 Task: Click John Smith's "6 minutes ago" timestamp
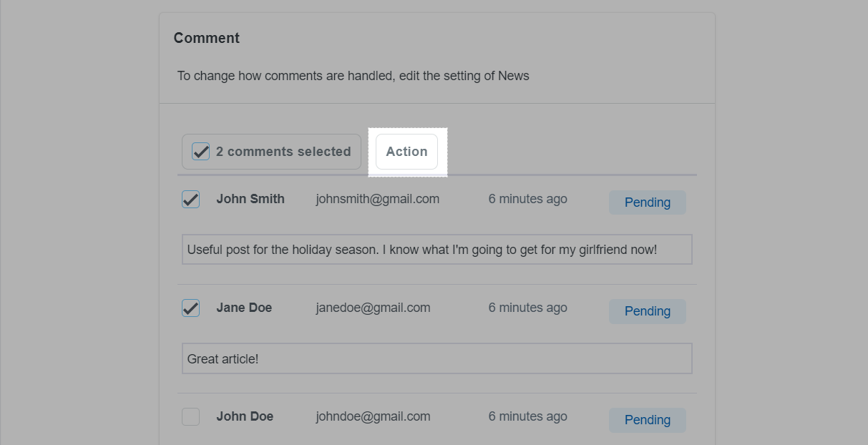click(528, 199)
